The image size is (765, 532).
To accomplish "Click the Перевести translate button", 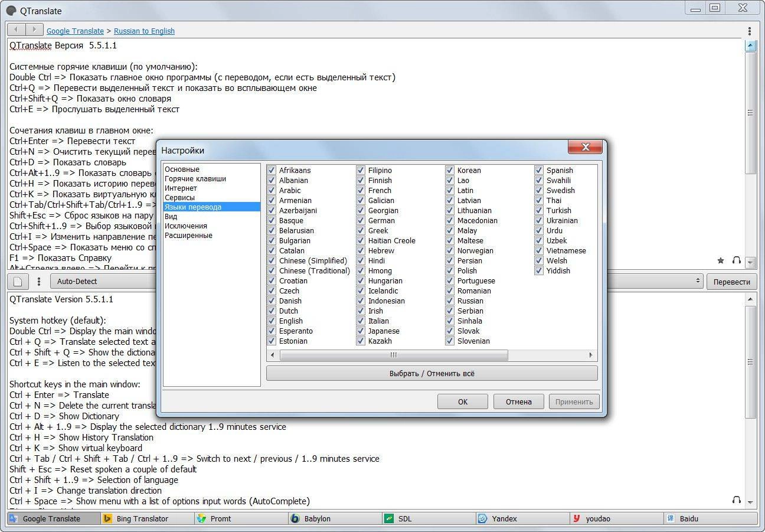I will pyautogui.click(x=731, y=282).
